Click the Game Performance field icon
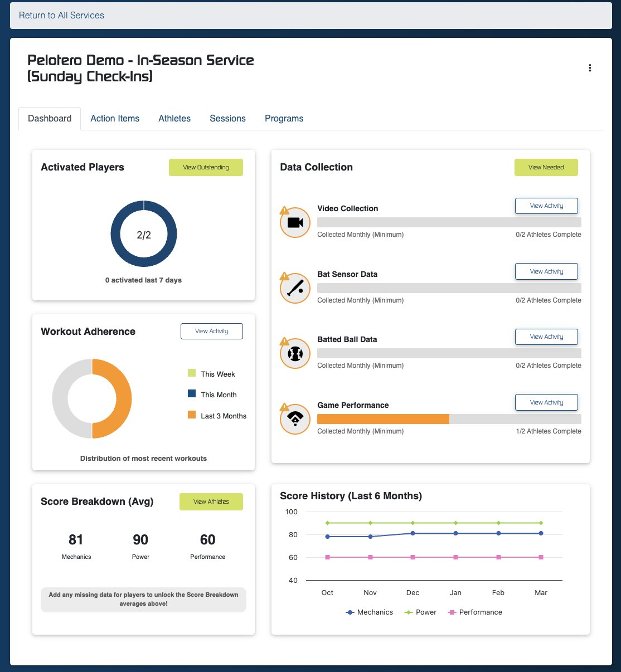 295,419
